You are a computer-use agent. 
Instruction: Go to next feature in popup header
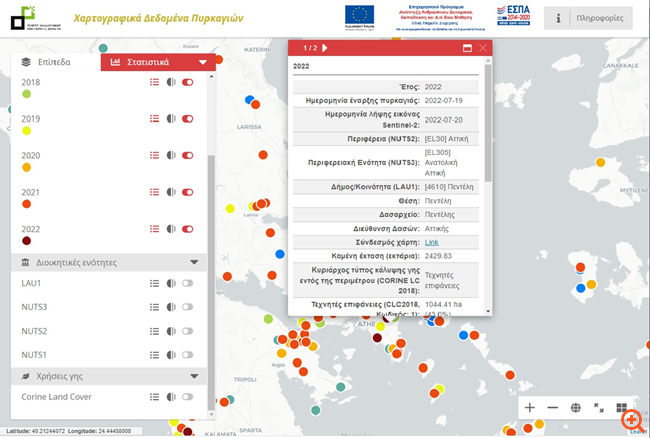(325, 48)
